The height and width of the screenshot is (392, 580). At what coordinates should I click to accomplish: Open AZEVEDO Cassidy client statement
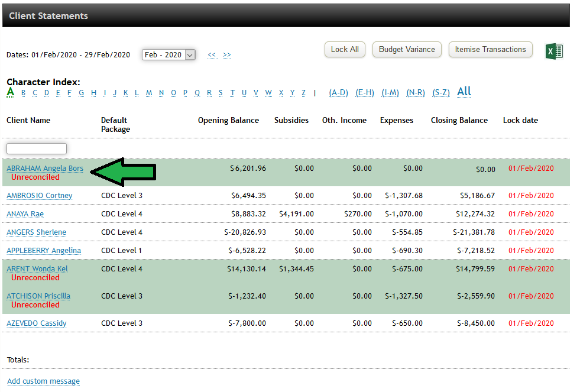[37, 323]
